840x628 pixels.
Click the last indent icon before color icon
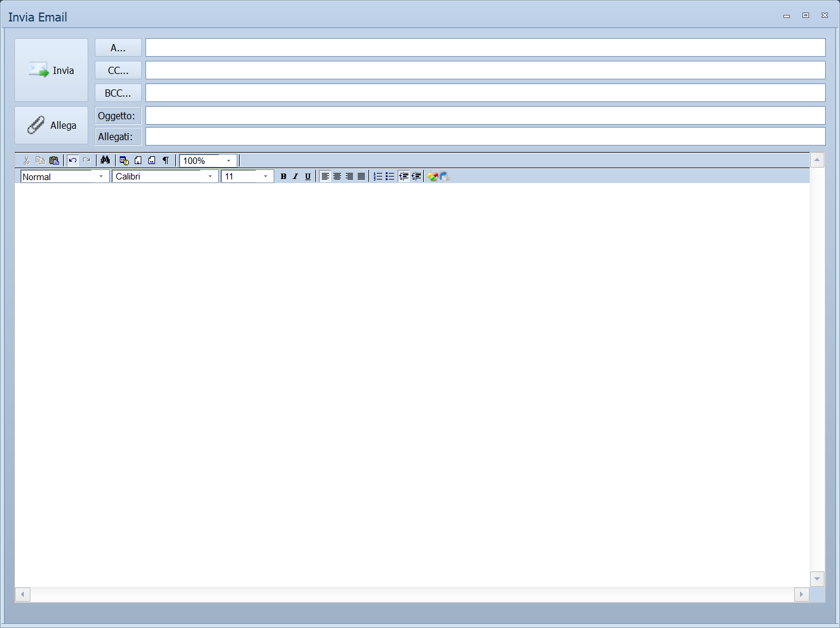click(x=416, y=177)
